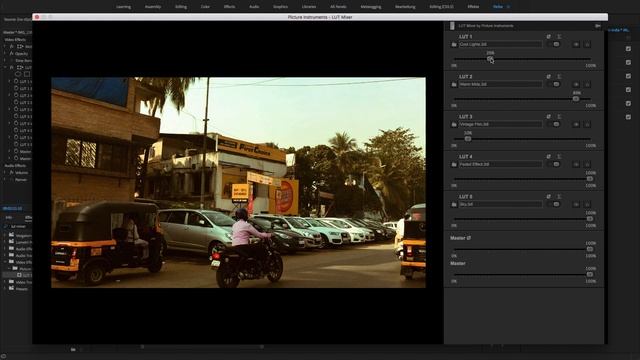Screen dimensions: 640x360
Task: Expand Panner effect under Audio Effects
Action: tap(5, 180)
